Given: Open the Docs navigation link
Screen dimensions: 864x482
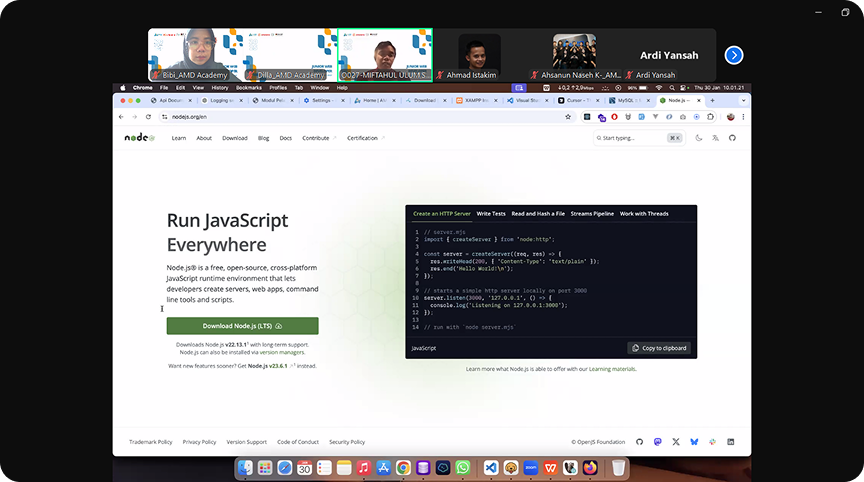Looking at the screenshot, I should click(285, 138).
